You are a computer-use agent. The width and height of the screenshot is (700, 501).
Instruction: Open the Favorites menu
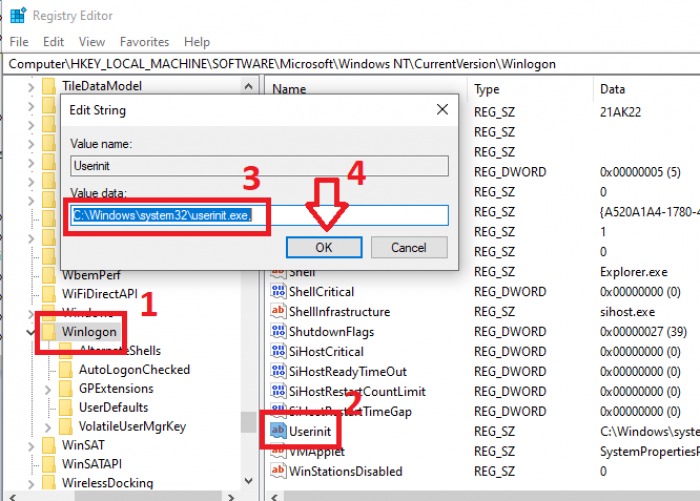pos(145,42)
